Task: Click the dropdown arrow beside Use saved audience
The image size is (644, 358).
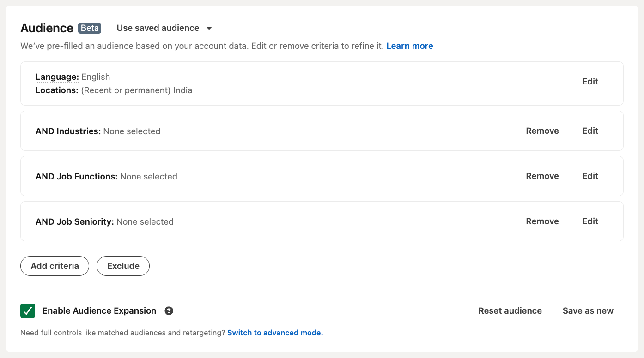Action: (x=209, y=28)
